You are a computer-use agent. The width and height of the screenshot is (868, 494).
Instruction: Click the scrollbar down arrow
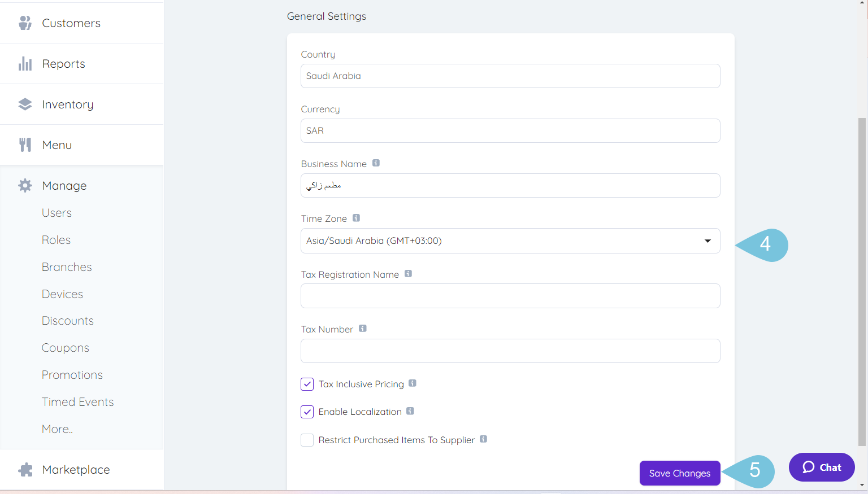click(x=862, y=485)
